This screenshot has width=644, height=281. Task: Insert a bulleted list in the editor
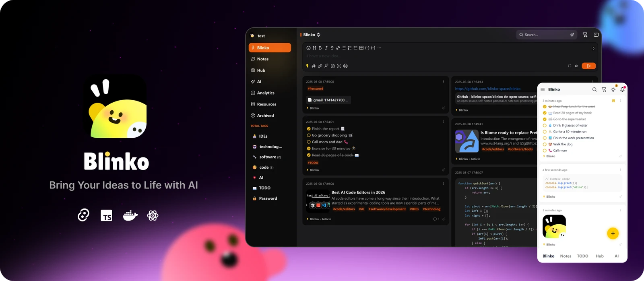pos(344,48)
